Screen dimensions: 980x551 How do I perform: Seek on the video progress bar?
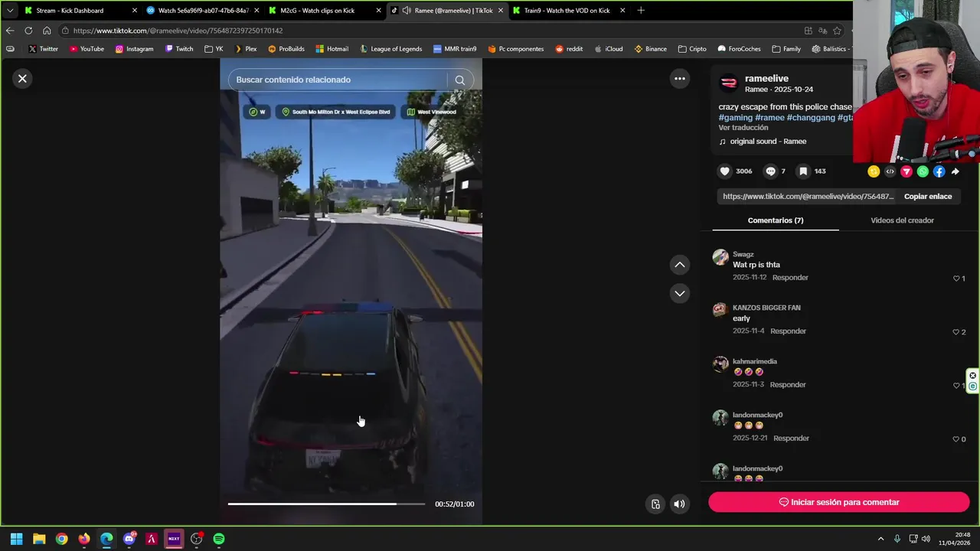click(x=326, y=504)
